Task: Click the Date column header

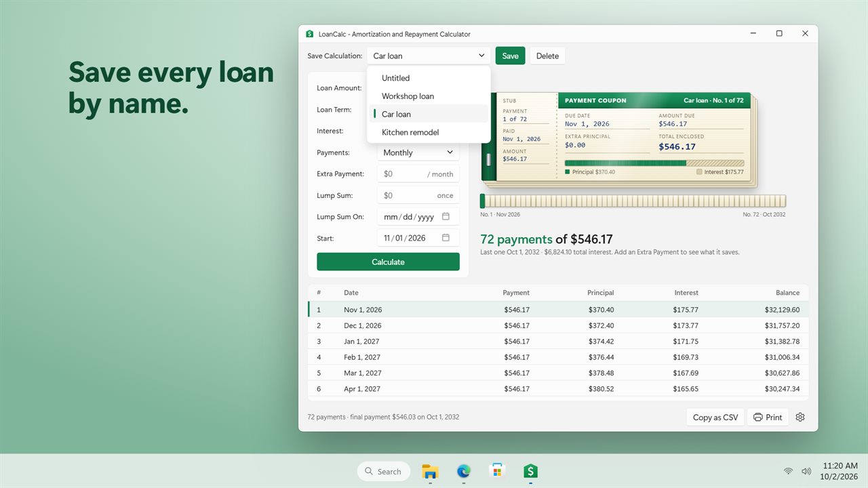Action: [x=351, y=293]
